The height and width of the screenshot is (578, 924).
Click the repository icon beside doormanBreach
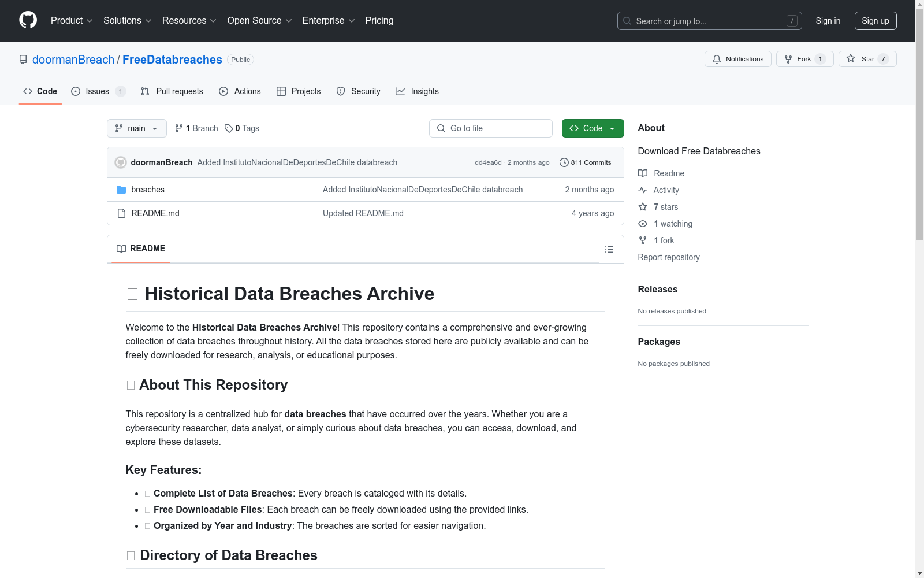point(23,60)
